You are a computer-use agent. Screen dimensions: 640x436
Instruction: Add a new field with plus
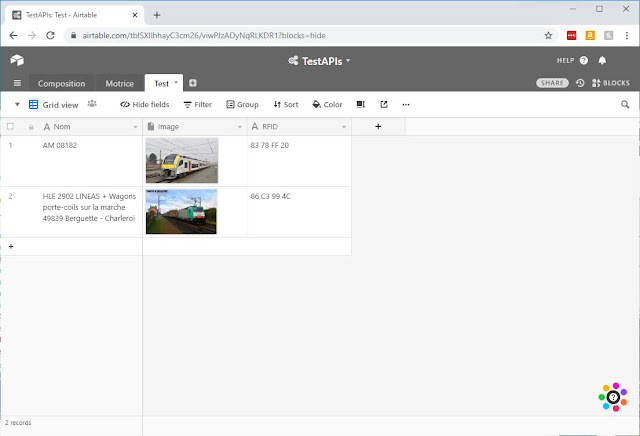(378, 127)
